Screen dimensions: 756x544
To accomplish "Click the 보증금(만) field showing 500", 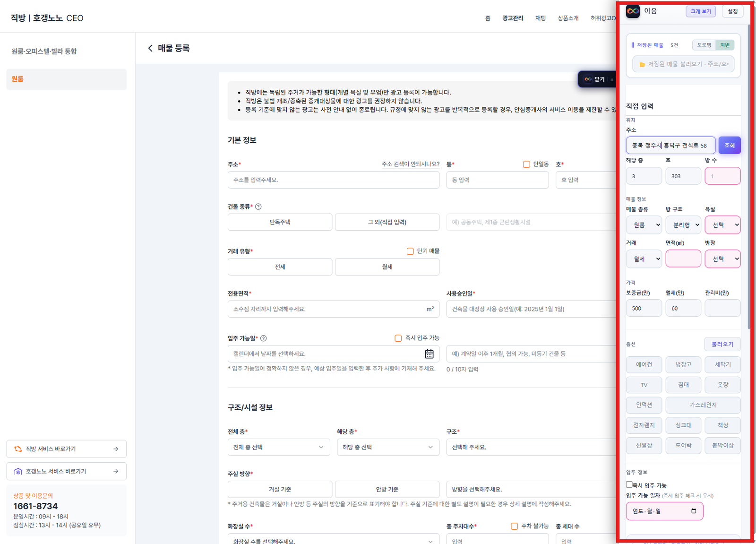I will coord(644,308).
